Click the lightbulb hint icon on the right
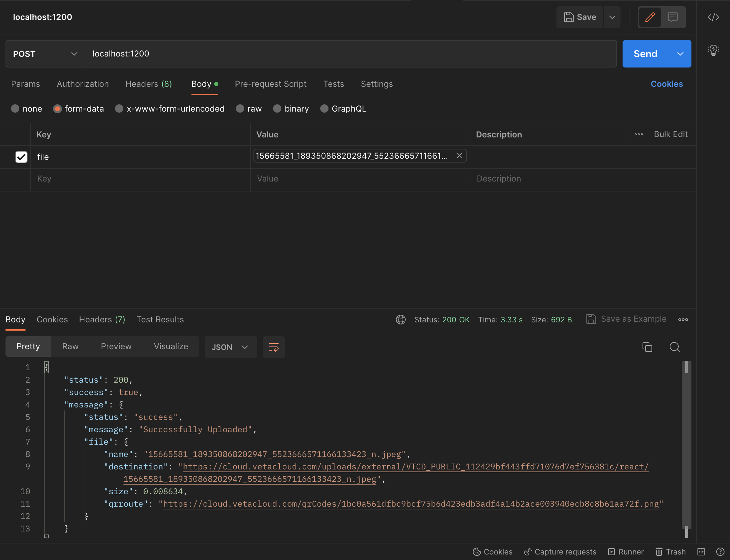This screenshot has width=730, height=560. 713,50
